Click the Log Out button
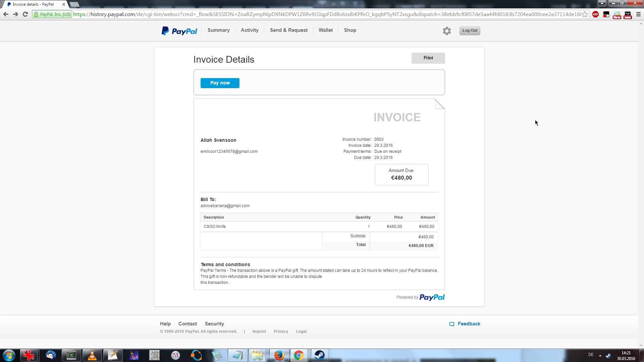644x362 pixels. pos(470,31)
